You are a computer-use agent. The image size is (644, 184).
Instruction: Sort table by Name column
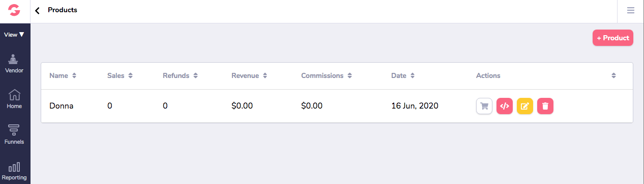pyautogui.click(x=63, y=75)
